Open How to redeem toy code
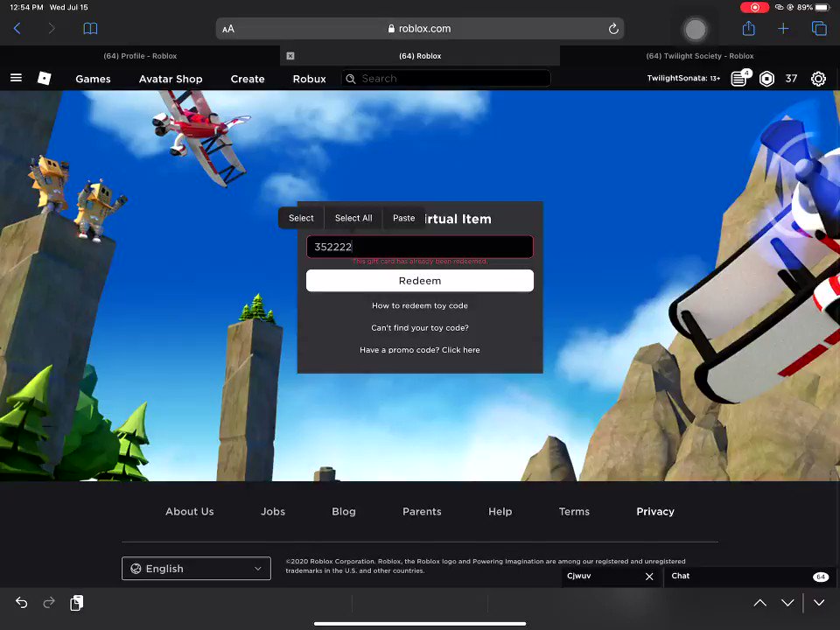Viewport: 840px width, 630px height. (x=420, y=305)
